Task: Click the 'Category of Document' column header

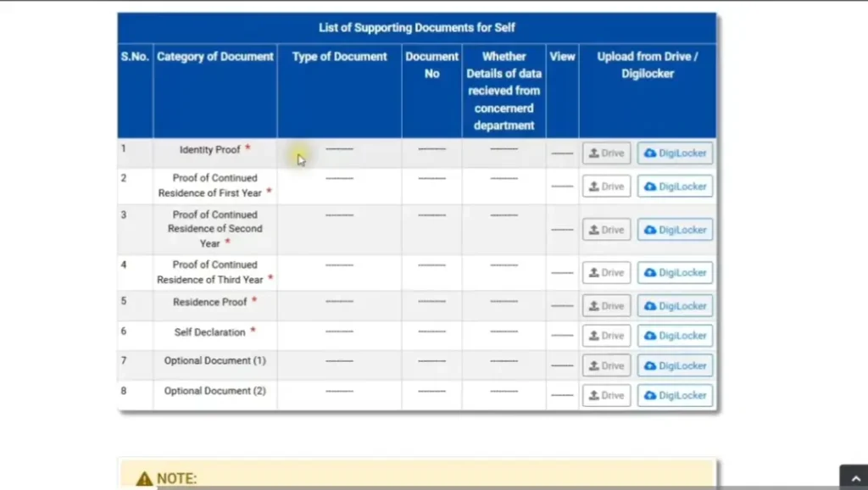Action: 214,57
